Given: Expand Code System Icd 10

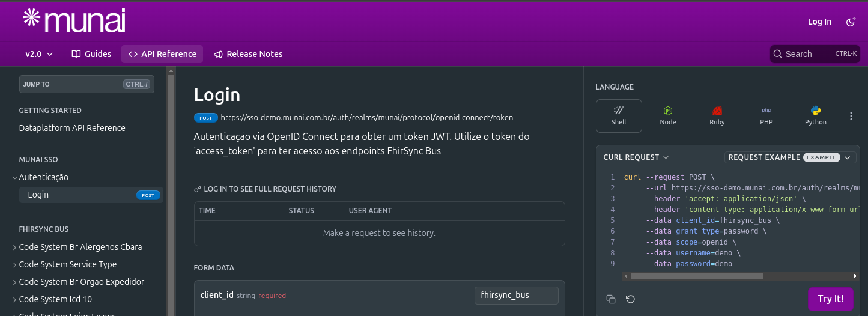Looking at the screenshot, I should click(x=15, y=300).
